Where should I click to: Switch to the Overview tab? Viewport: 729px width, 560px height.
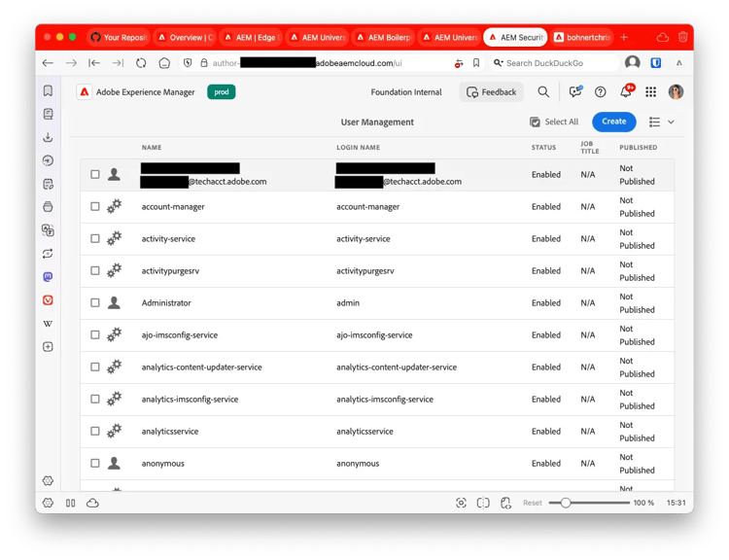(185, 37)
